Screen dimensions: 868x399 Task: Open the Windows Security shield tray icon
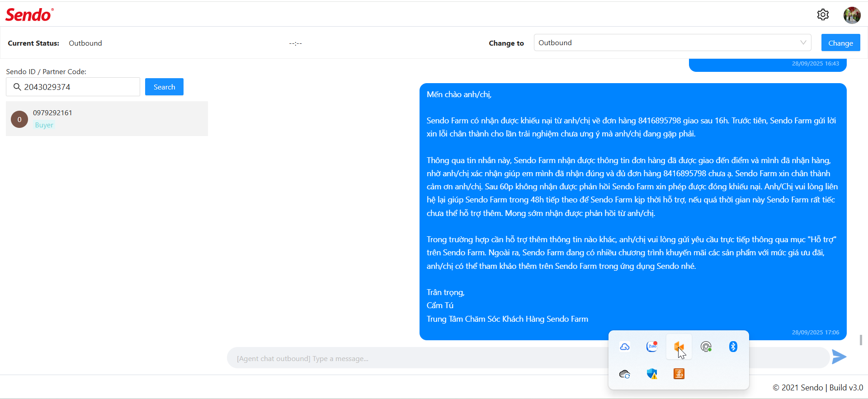click(652, 374)
